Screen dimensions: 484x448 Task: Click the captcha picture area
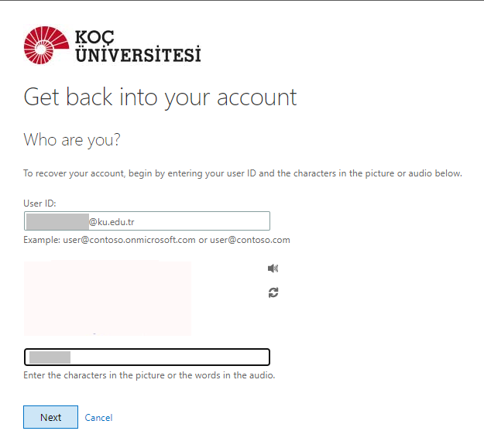tap(108, 298)
